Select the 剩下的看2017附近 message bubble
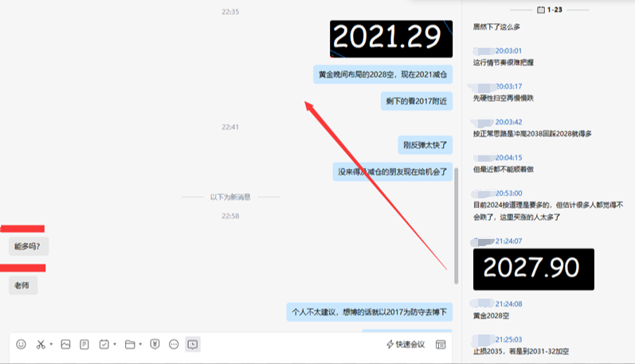635x364 pixels. pyautogui.click(x=417, y=101)
